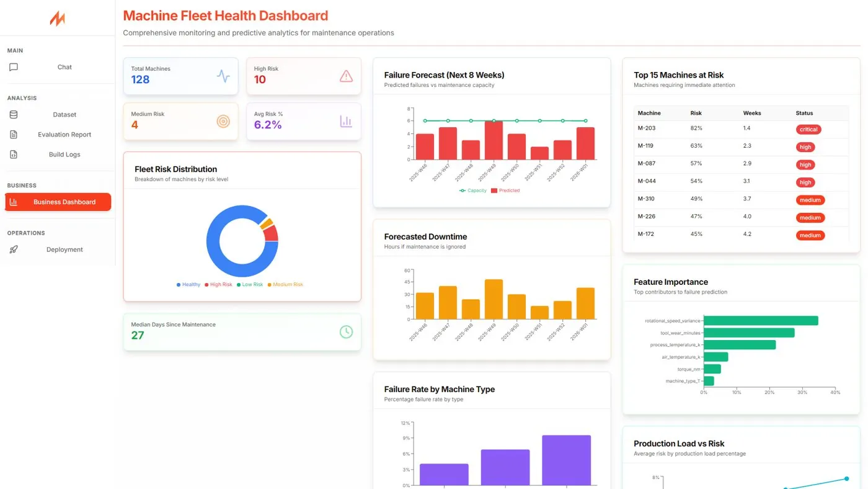
Task: Click the 2025-W49 bar in Failure Forecast
Action: 494,140
